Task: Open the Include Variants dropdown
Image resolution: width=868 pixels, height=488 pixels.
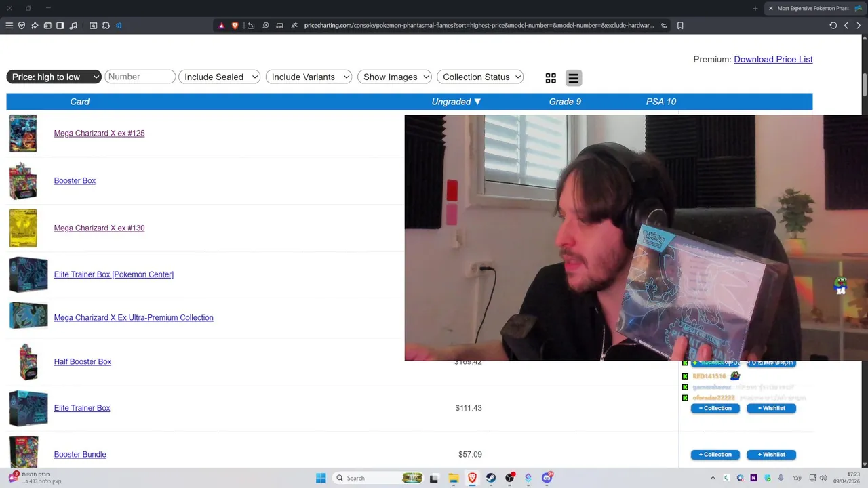Action: [x=309, y=77]
